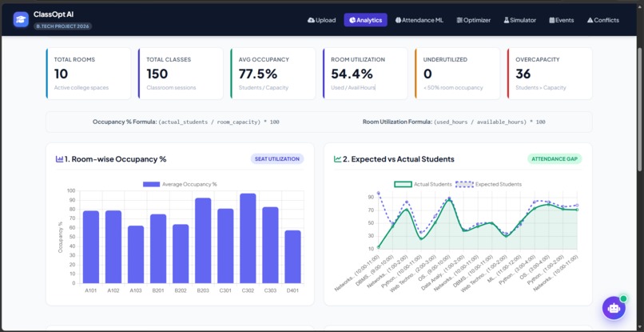This screenshot has height=332, width=644.
Task: Click the first data point on Expected Students line
Action: 378,193
